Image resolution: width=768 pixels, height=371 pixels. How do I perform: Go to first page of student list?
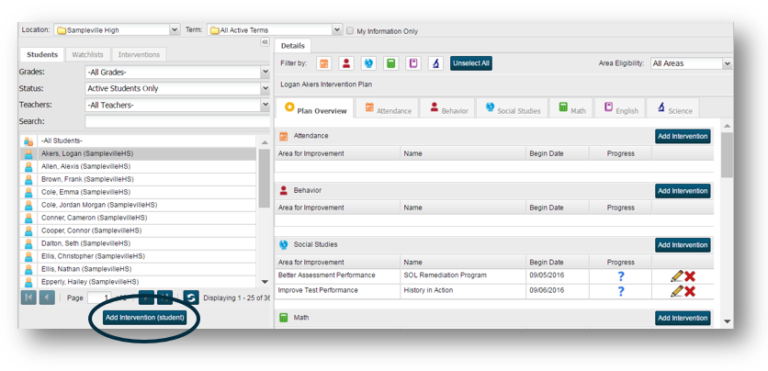[28, 297]
